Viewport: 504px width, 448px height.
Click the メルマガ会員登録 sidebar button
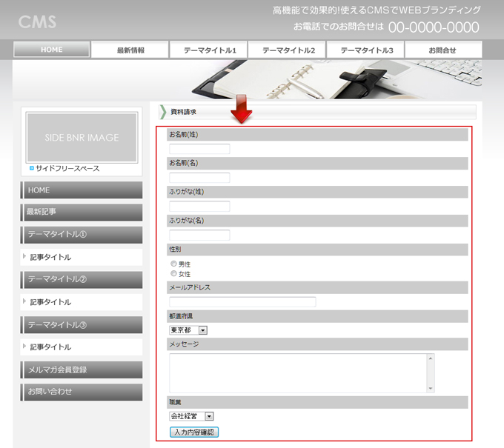(x=82, y=370)
